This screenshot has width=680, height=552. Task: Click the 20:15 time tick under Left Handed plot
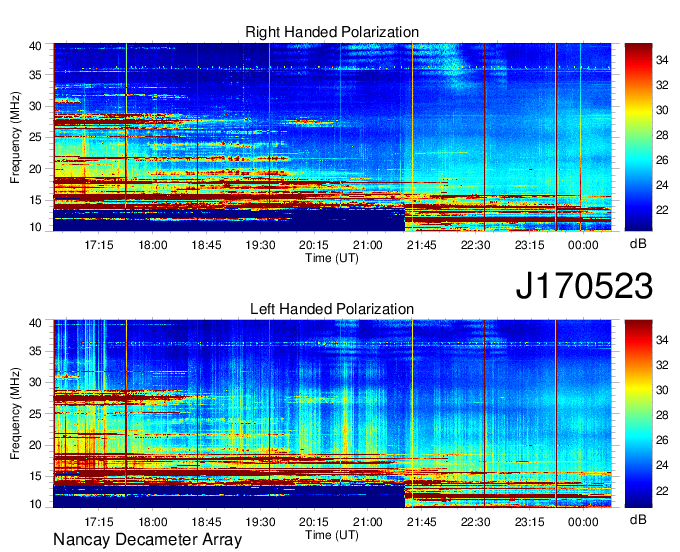tap(314, 522)
